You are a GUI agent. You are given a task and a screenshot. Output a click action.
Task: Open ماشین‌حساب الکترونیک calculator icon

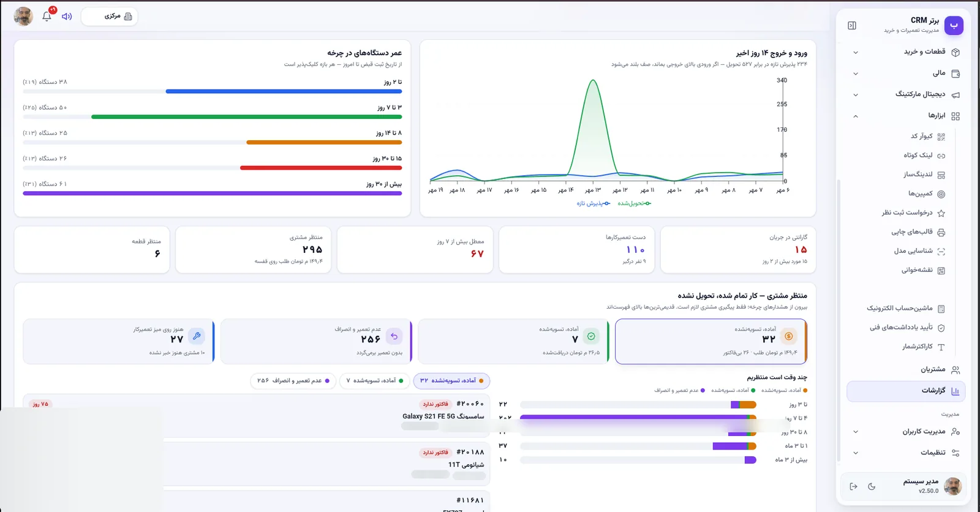point(941,309)
